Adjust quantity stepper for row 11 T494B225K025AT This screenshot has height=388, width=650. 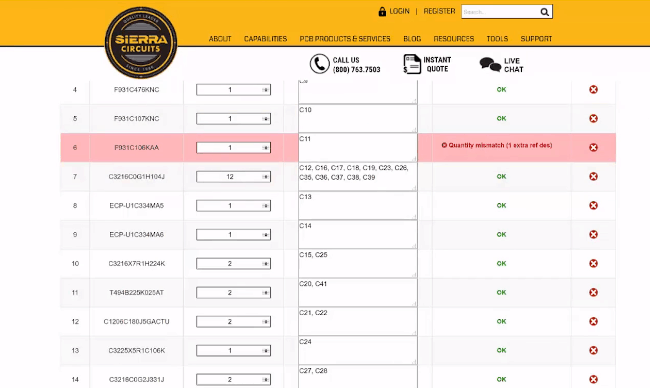(x=265, y=293)
